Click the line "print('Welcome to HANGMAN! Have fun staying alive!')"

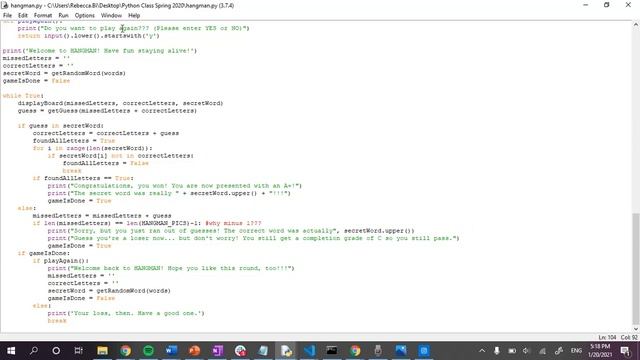click(100, 51)
